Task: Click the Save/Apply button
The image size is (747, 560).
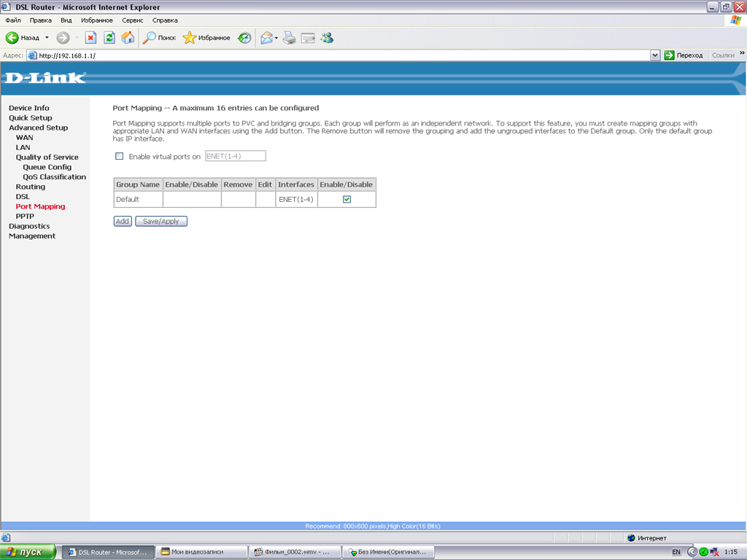Action: click(161, 221)
